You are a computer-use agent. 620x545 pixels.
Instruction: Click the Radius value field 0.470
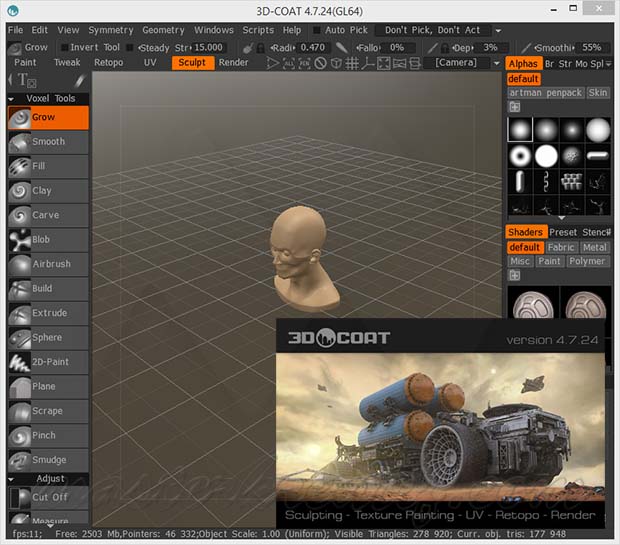312,48
